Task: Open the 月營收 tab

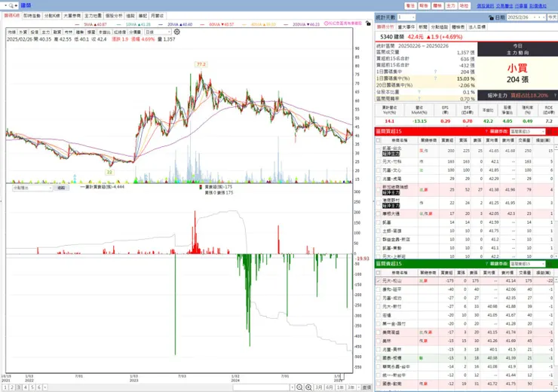Action: tap(157, 16)
